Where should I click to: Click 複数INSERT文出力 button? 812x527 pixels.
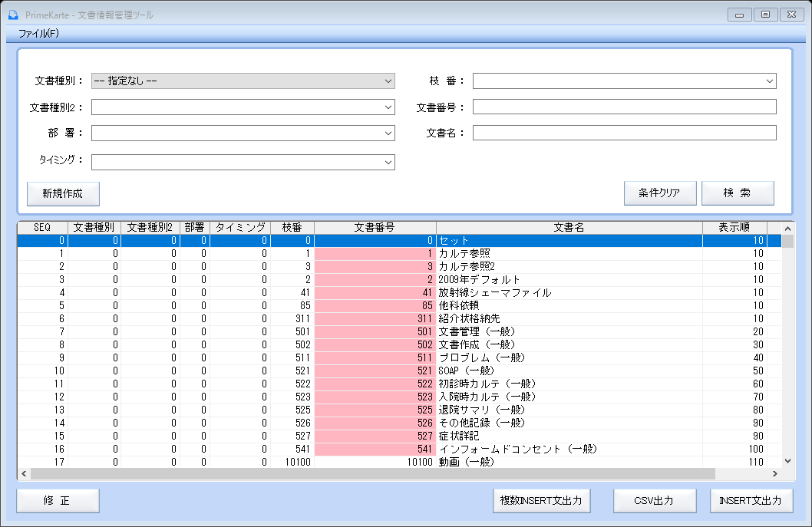pos(541,501)
